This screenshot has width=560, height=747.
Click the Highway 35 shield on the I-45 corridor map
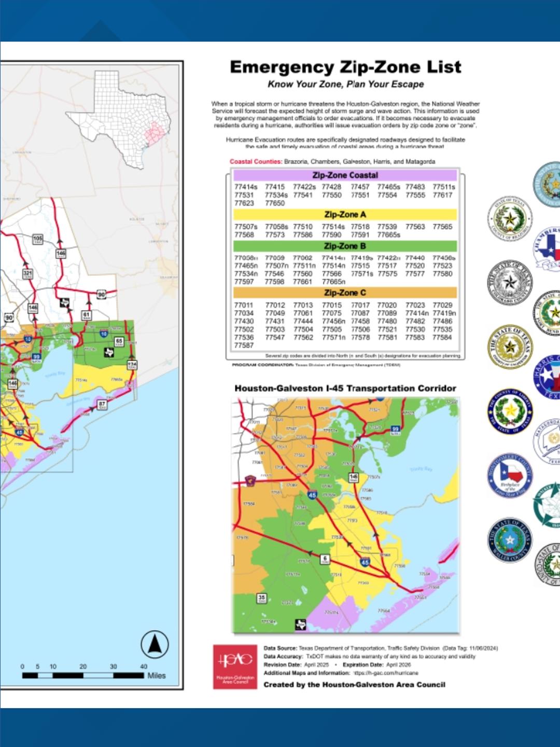pos(262,598)
